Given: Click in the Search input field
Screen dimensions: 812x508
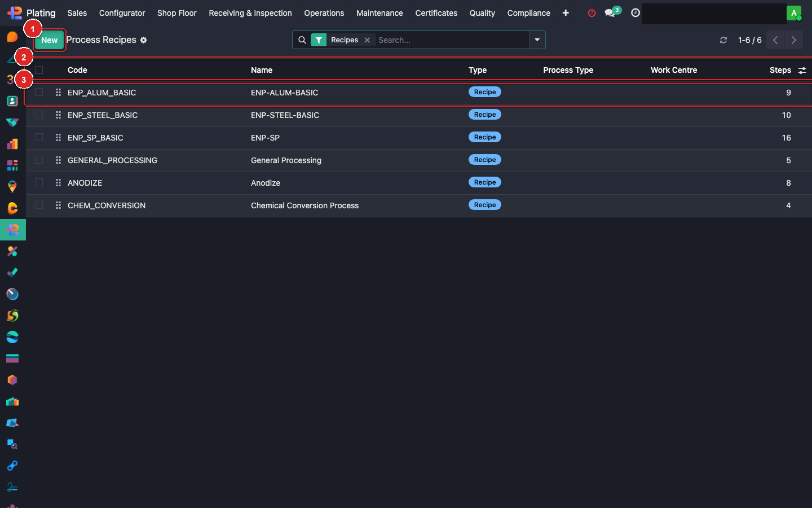Looking at the screenshot, I should click(451, 40).
